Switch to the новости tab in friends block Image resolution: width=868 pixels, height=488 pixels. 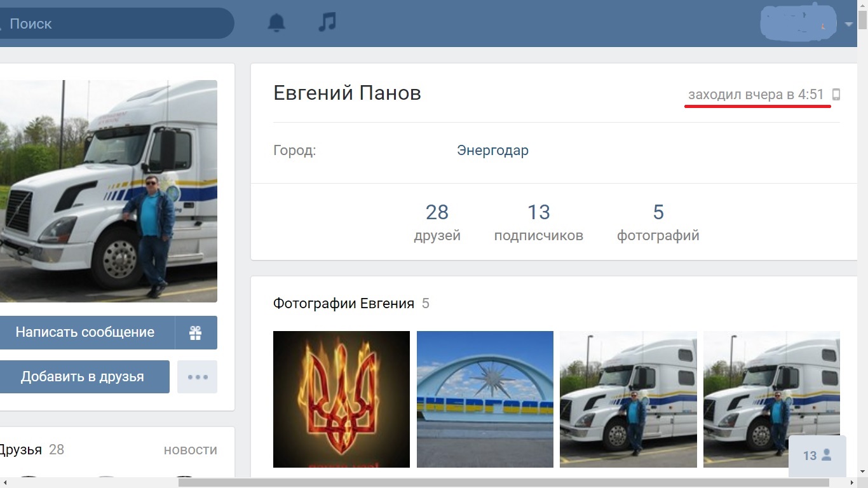coord(191,450)
